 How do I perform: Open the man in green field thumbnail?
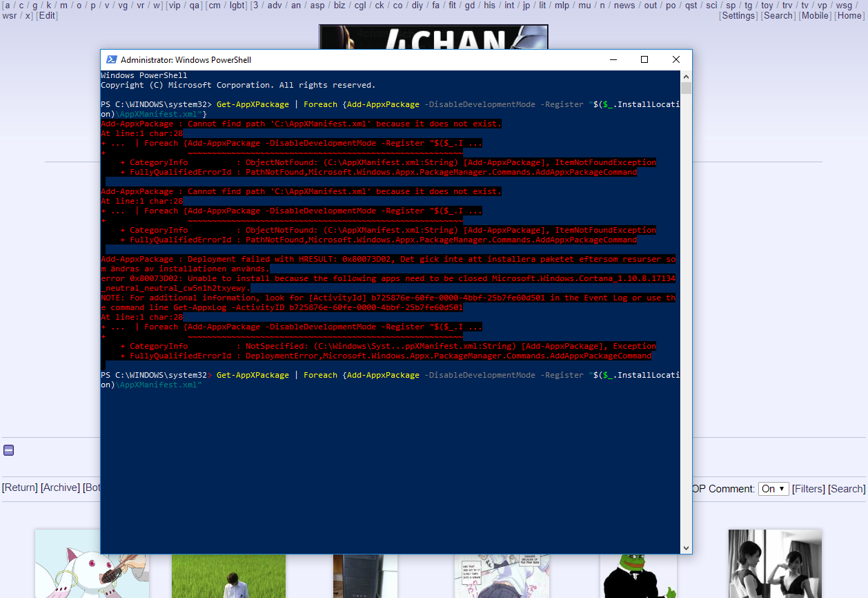point(229,576)
